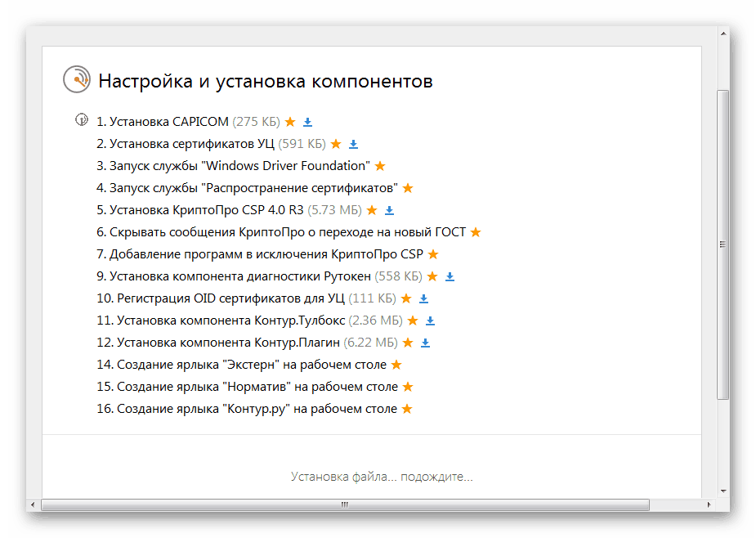The image size is (756, 538).
Task: Click star next to Распространение сертификатов service
Action: [x=408, y=188]
